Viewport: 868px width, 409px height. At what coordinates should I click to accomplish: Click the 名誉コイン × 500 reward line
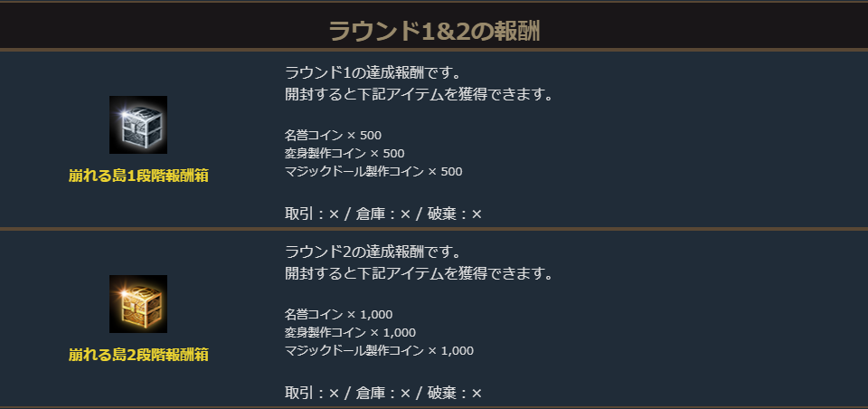point(333,136)
